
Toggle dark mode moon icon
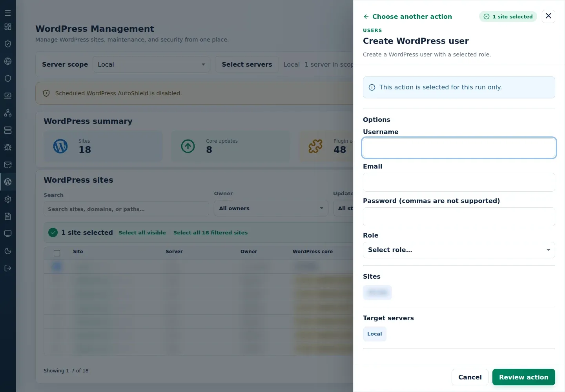pyautogui.click(x=8, y=251)
